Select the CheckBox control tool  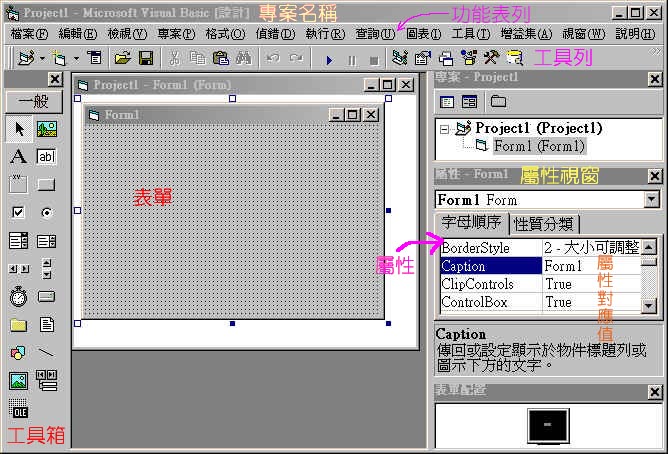click(x=18, y=212)
